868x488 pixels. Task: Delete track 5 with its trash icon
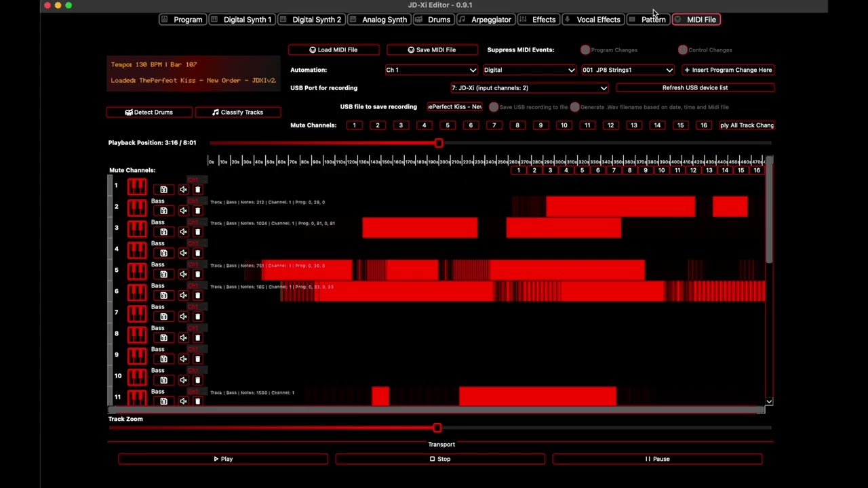[x=197, y=274]
